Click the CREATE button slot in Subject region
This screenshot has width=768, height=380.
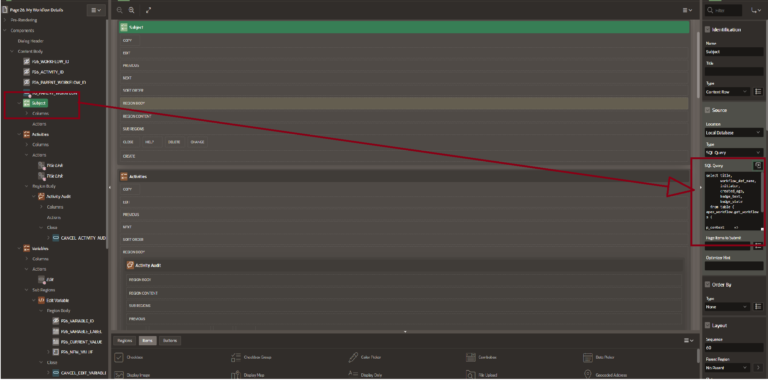[x=405, y=156]
